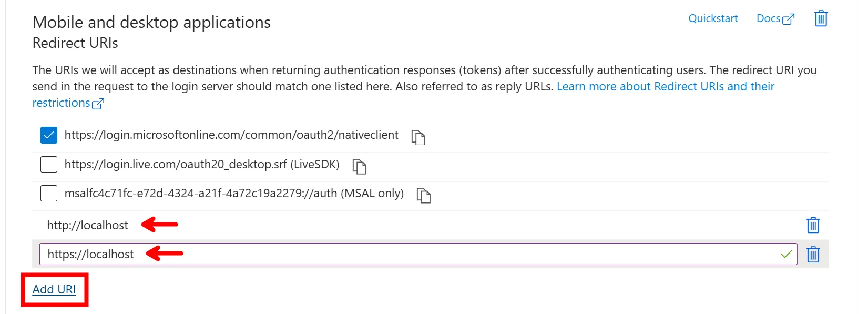This screenshot has width=868, height=314.
Task: Open the Quickstart link
Action: [713, 18]
